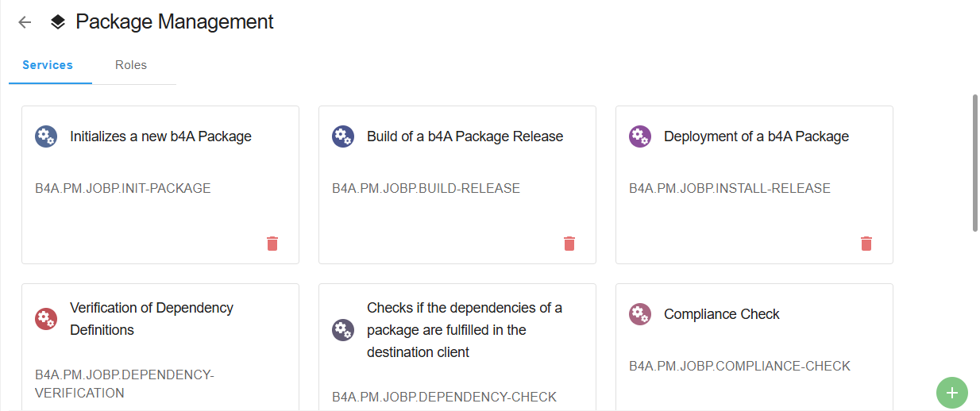Click the red gear icon on Verification of Dependency Definitions
This screenshot has width=980, height=411.
coord(46,319)
